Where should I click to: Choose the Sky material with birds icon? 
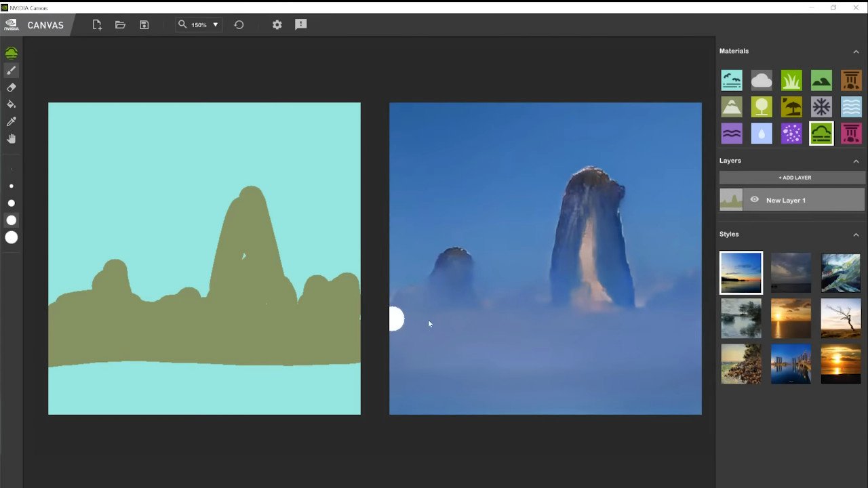(x=732, y=80)
